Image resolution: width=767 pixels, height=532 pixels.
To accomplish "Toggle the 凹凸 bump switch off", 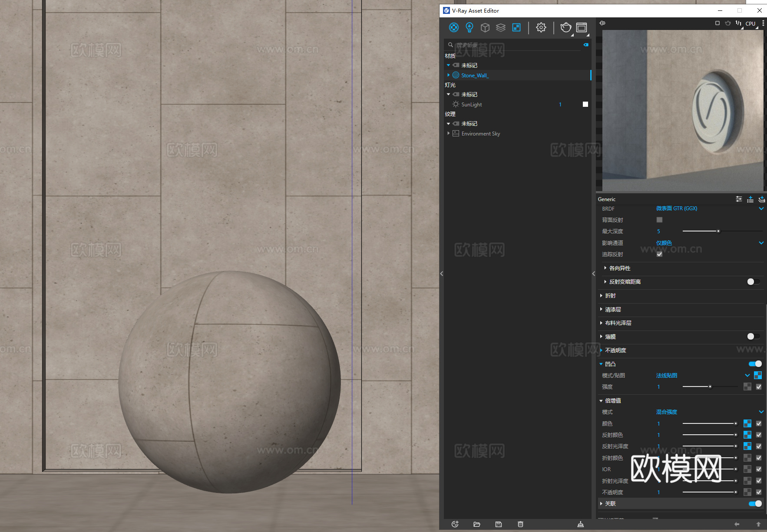I will pos(755,363).
